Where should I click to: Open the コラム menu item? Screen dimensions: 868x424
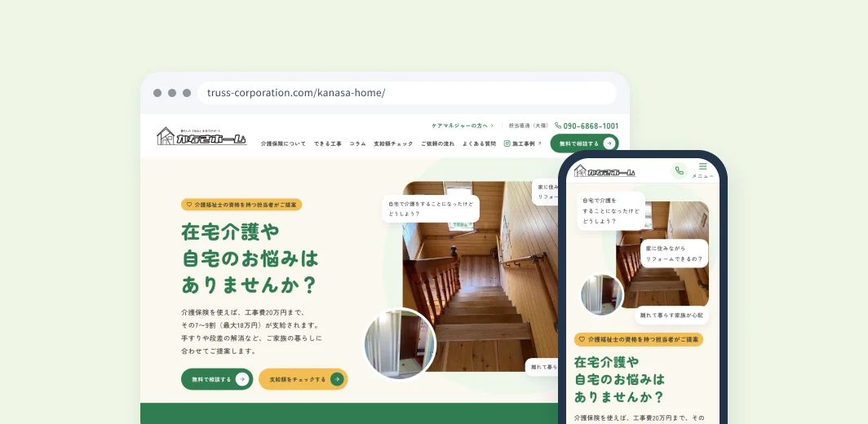pyautogui.click(x=357, y=144)
